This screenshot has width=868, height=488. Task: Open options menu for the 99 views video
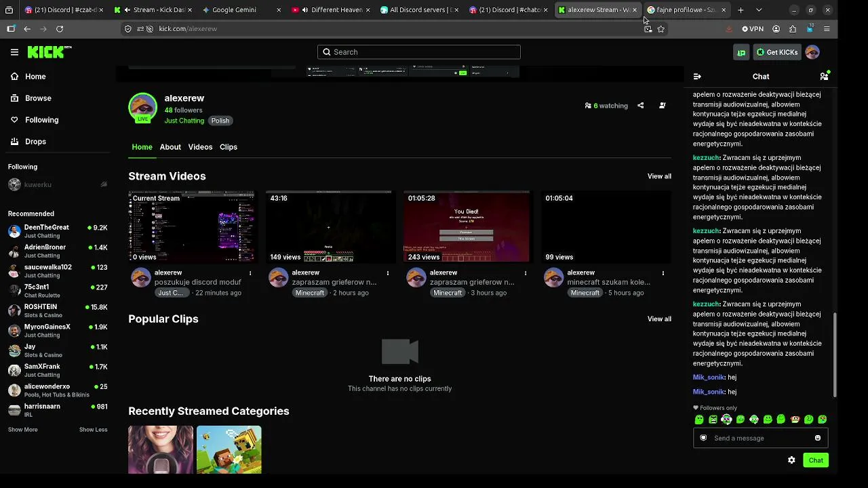[x=663, y=273]
